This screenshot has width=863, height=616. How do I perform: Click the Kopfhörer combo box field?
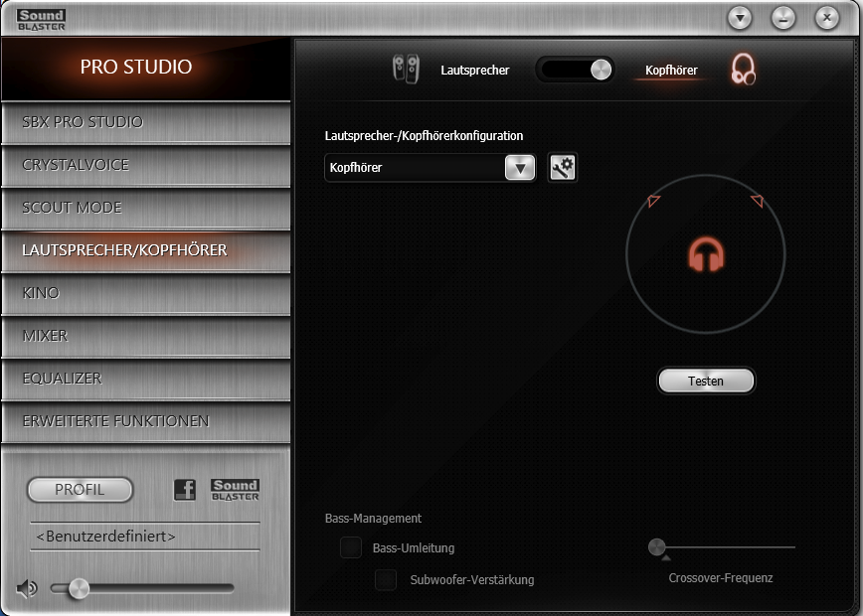point(430,168)
